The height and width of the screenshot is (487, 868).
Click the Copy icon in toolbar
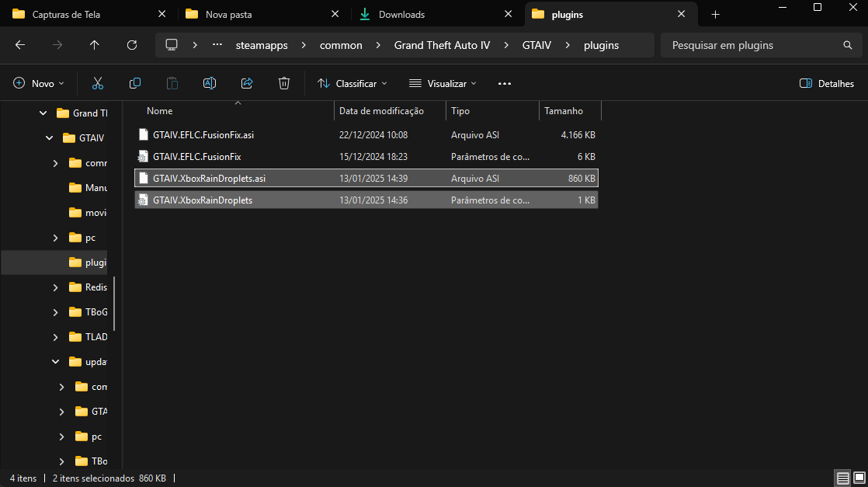click(x=134, y=84)
